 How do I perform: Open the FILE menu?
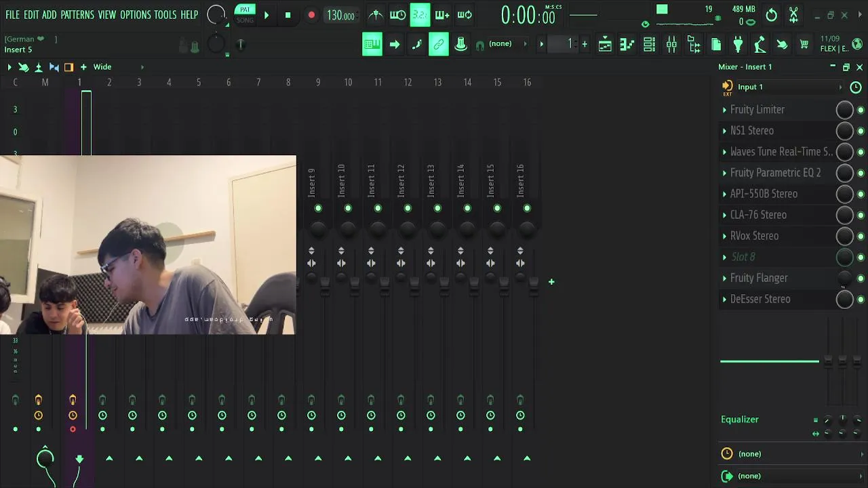tap(12, 14)
